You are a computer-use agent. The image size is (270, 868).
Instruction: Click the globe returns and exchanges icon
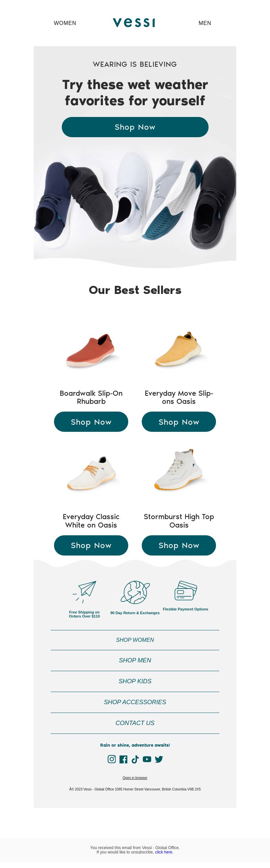(135, 592)
